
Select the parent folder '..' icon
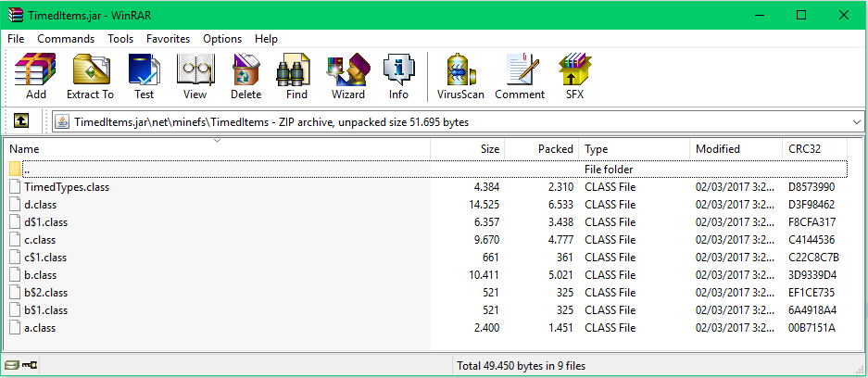(x=16, y=169)
